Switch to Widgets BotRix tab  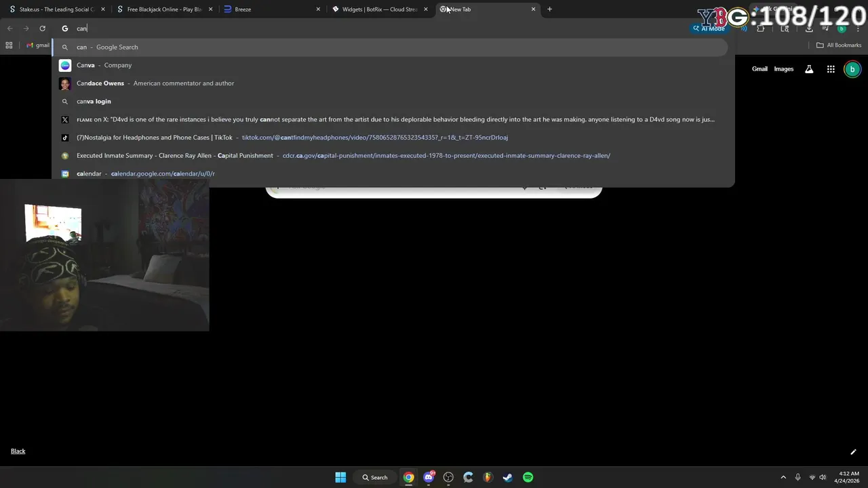pyautogui.click(x=380, y=9)
